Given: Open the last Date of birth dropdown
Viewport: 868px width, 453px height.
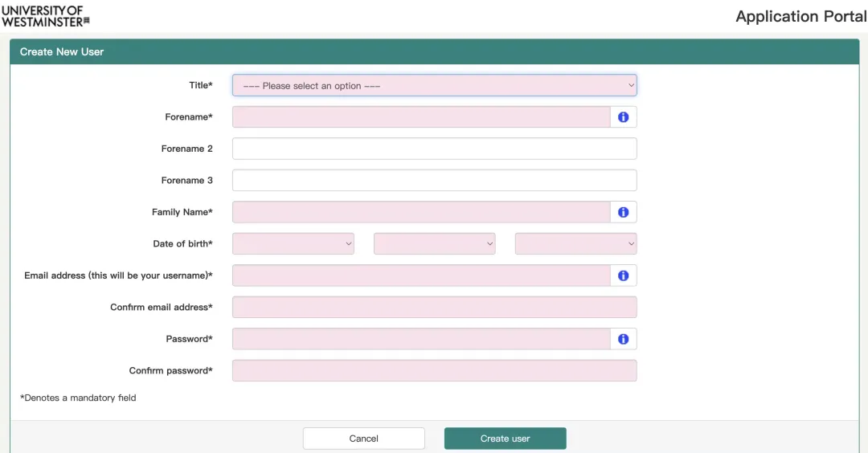Looking at the screenshot, I should click(x=575, y=243).
